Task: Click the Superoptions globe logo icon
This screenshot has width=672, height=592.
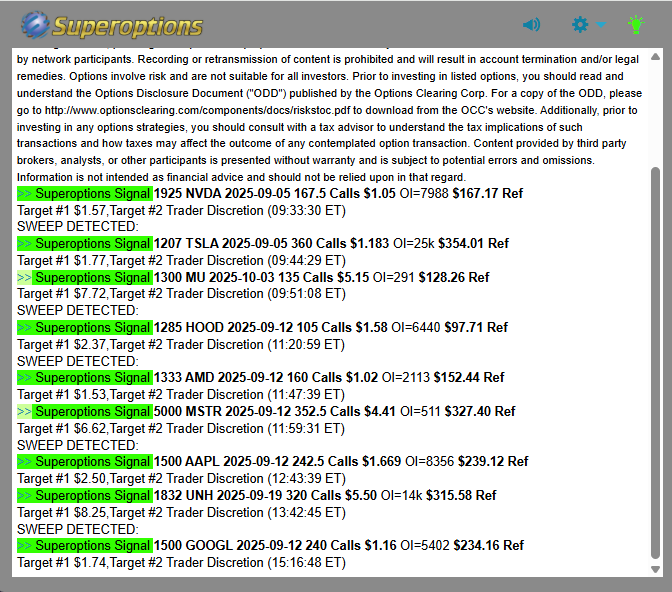Action: [35, 24]
